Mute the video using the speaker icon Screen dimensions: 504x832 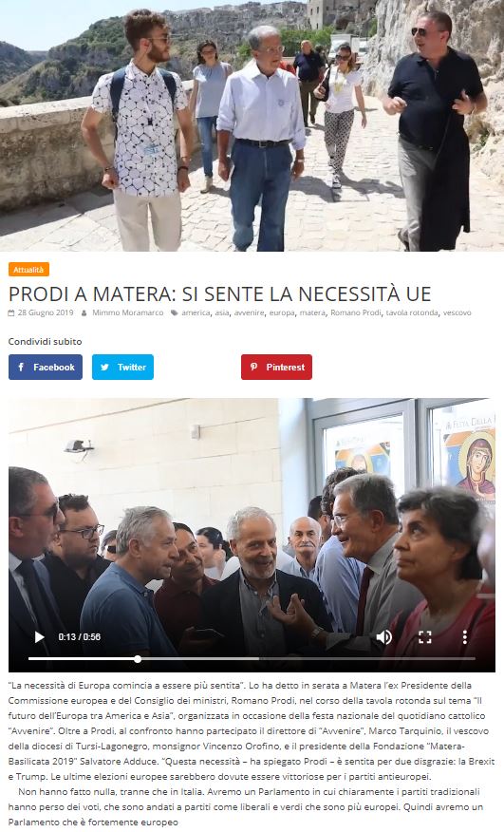point(384,636)
